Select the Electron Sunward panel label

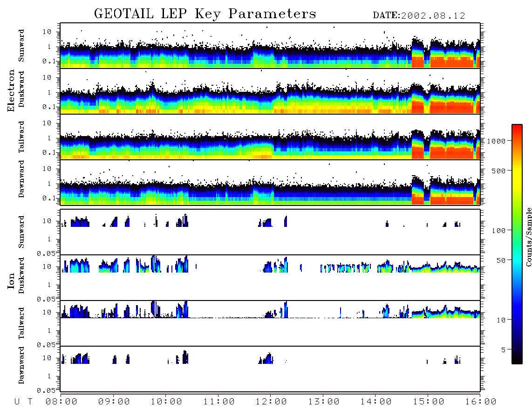click(21, 46)
